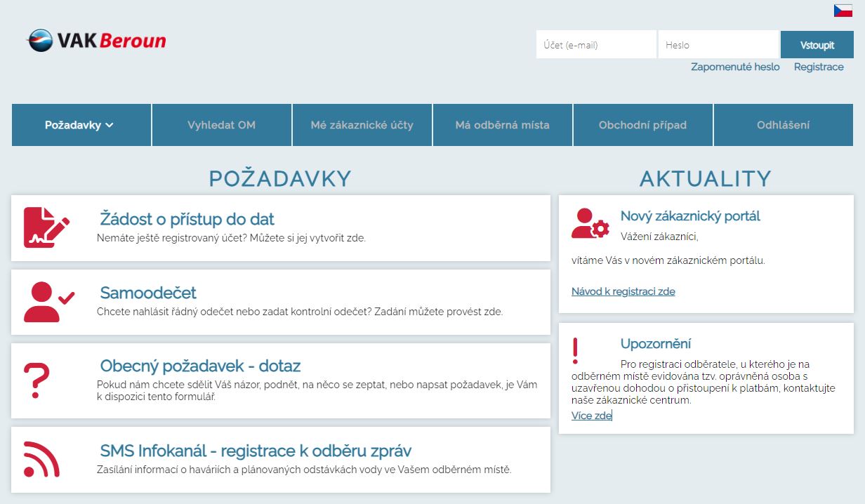Click the Samoodečet person-checkmark icon
Screen dimensions: 865x504
pyautogui.click(x=48, y=302)
